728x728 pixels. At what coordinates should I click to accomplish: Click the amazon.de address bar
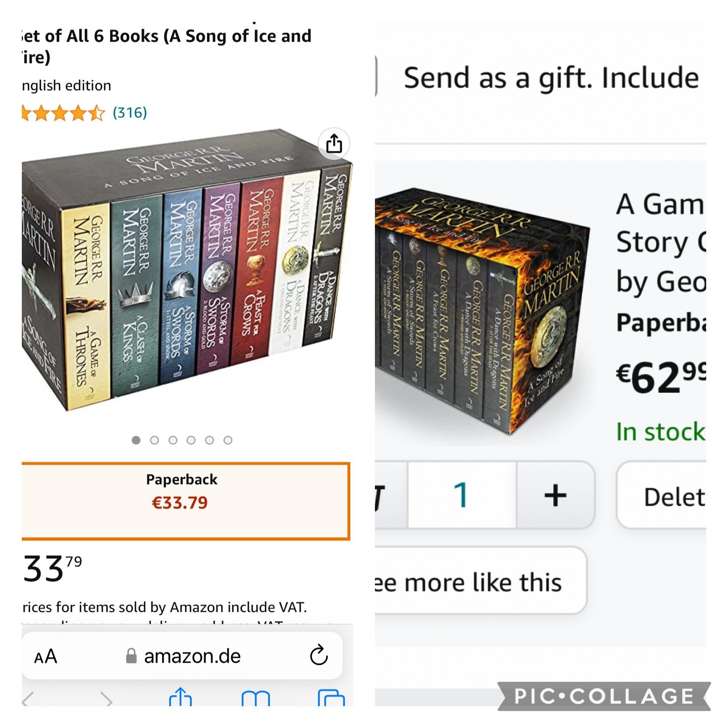tap(182, 655)
